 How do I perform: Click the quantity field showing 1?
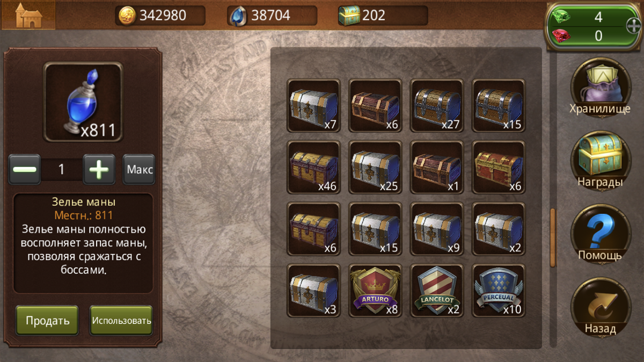[62, 170]
